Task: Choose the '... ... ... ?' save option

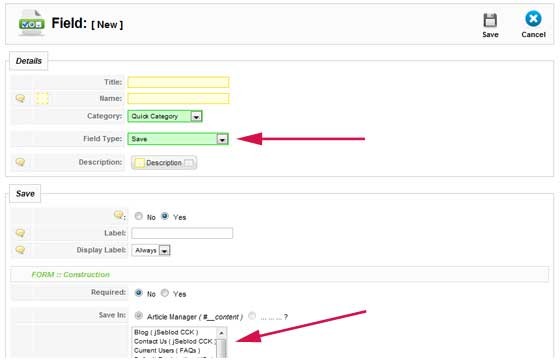Action: (x=252, y=316)
